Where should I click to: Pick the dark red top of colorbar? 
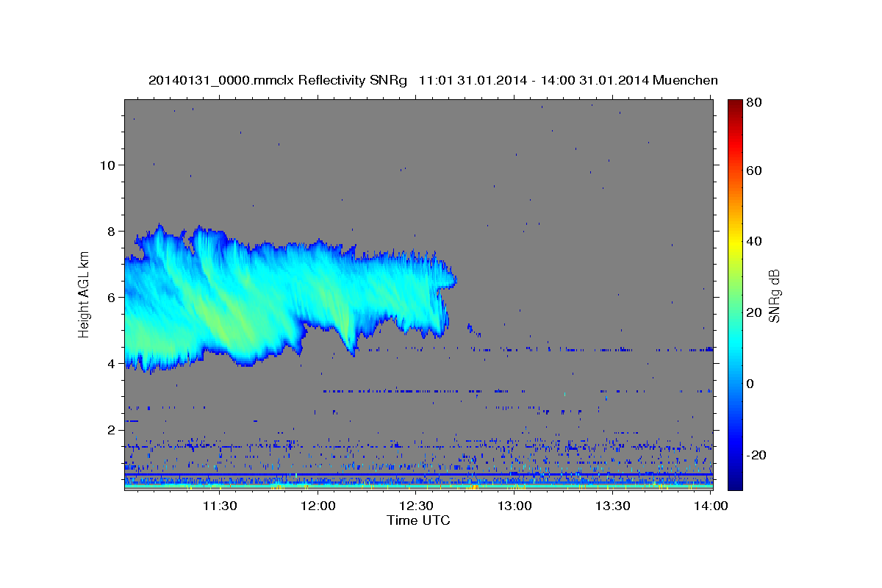coord(735,104)
